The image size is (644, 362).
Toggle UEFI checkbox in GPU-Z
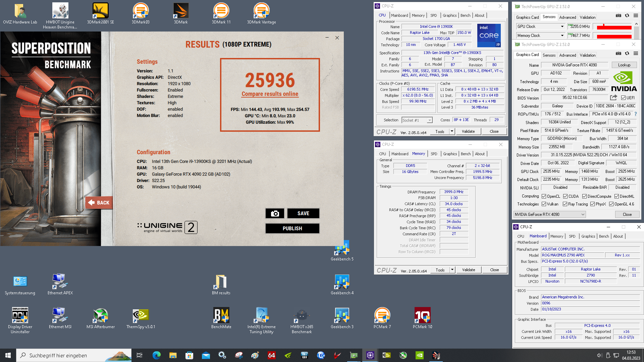[623, 98]
